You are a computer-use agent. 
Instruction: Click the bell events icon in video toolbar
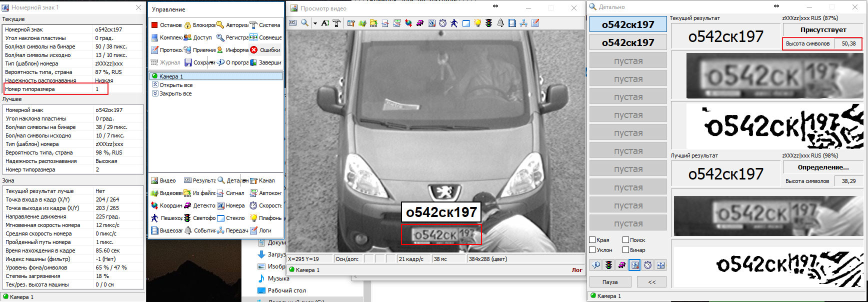pos(500,23)
